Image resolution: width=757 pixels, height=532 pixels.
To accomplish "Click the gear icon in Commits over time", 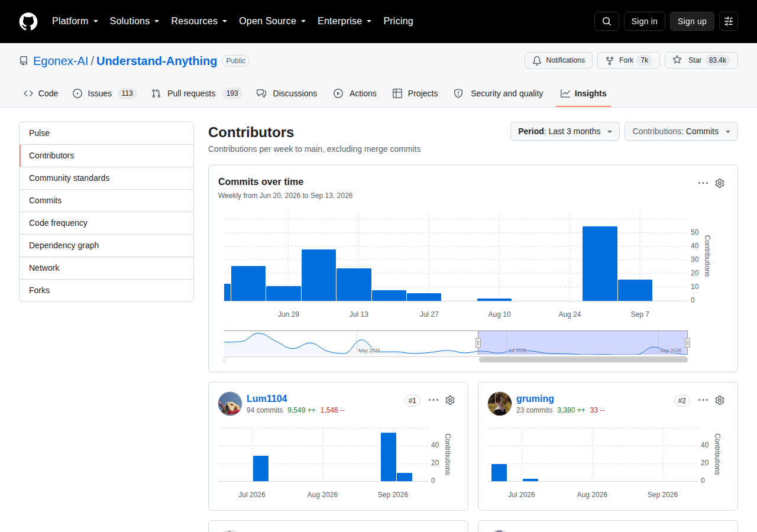I will pyautogui.click(x=720, y=183).
